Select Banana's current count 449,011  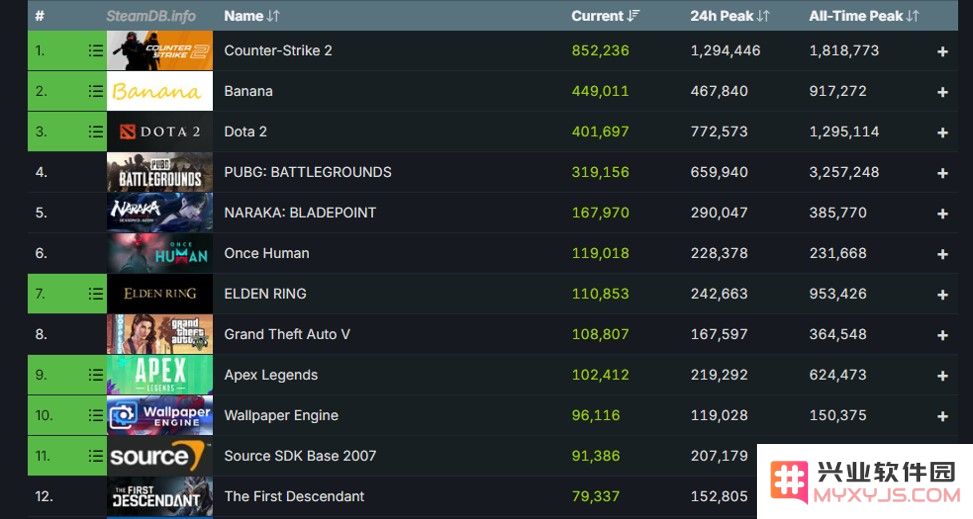600,91
